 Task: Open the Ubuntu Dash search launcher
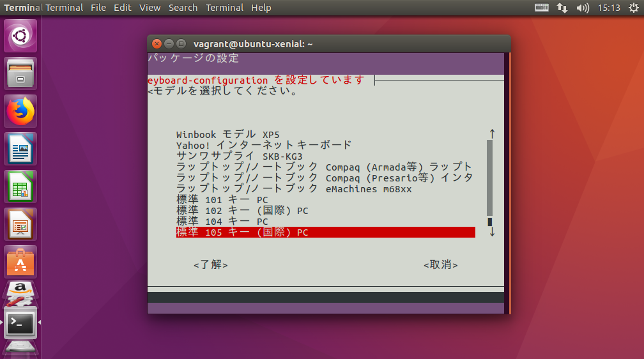point(20,36)
